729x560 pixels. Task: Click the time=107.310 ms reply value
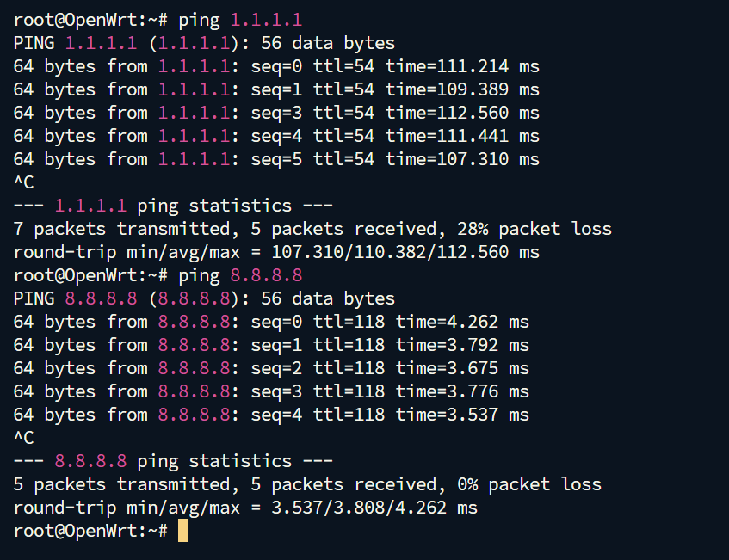point(462,159)
